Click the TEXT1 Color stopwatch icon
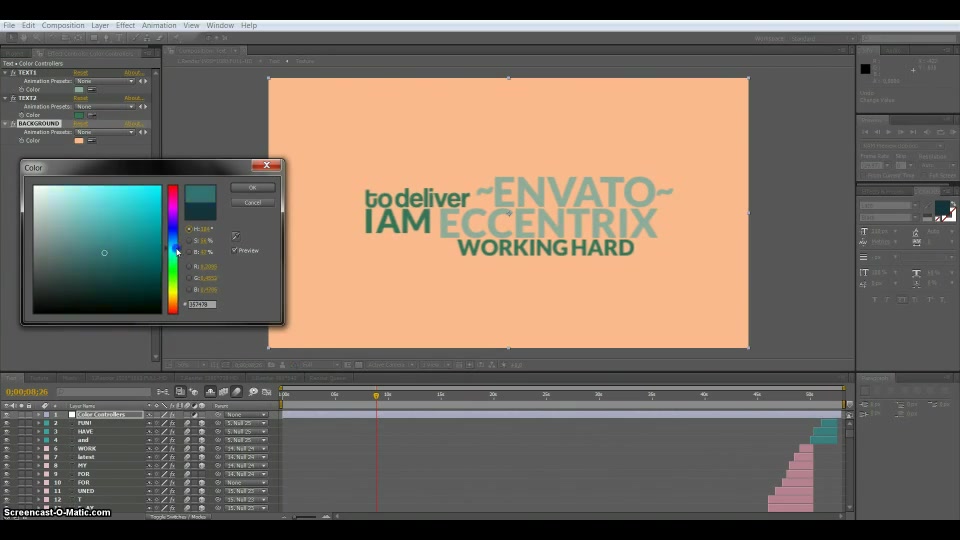960x540 pixels. (21, 89)
